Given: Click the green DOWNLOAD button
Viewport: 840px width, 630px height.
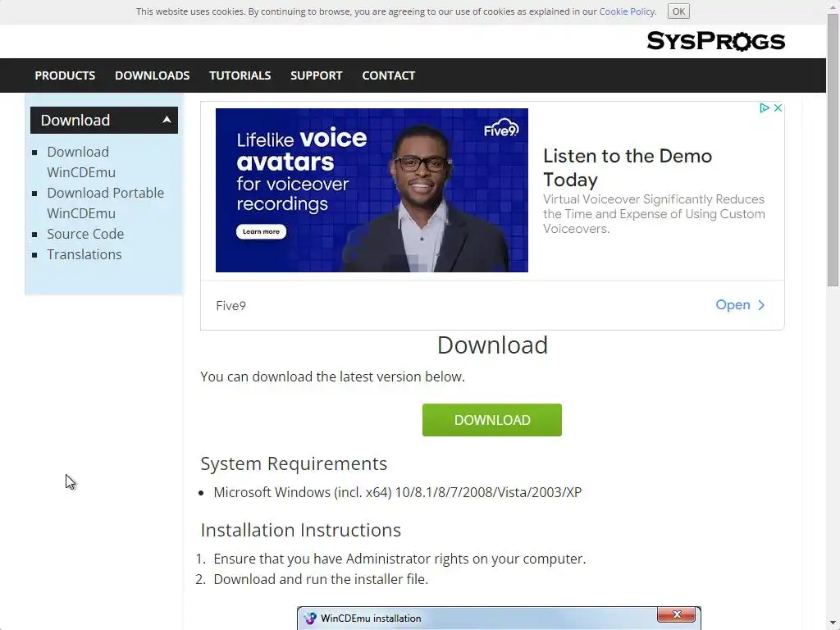Looking at the screenshot, I should point(492,420).
